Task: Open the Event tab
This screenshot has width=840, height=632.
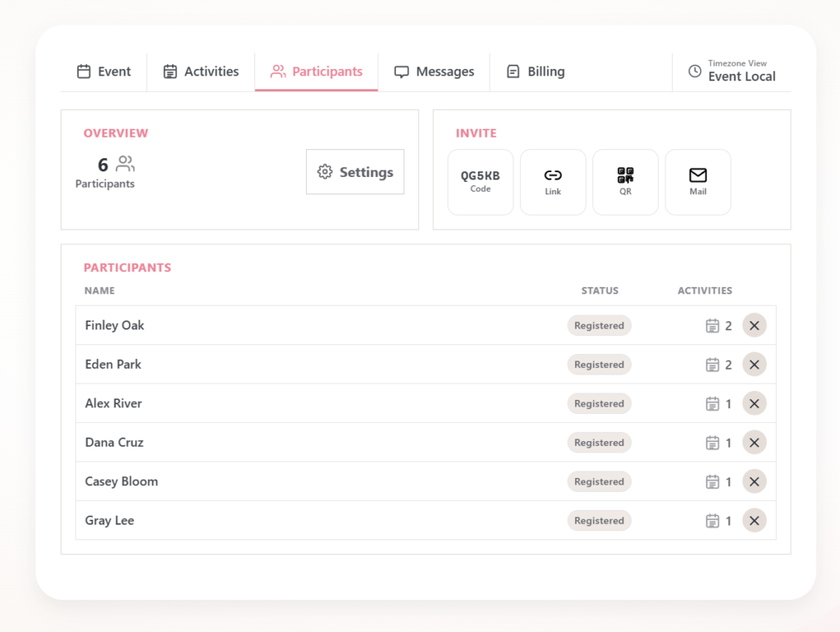Action: point(104,71)
